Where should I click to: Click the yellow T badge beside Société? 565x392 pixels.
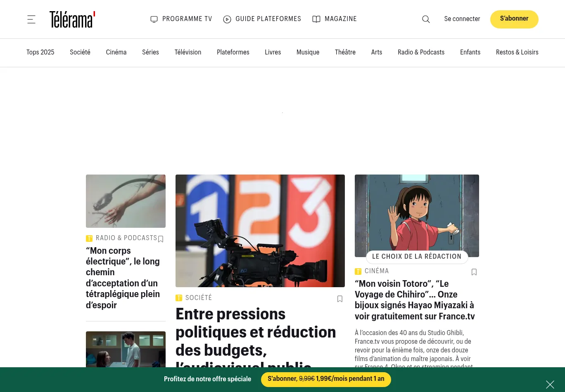pyautogui.click(x=179, y=298)
